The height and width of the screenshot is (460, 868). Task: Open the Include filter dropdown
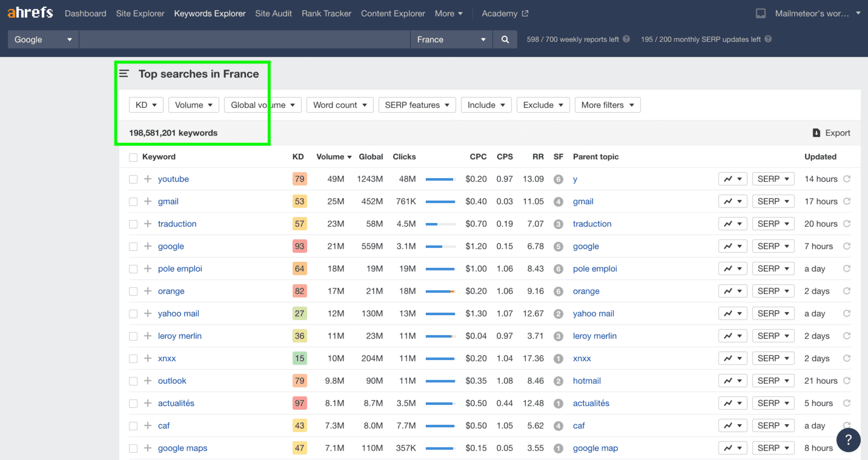coord(486,105)
